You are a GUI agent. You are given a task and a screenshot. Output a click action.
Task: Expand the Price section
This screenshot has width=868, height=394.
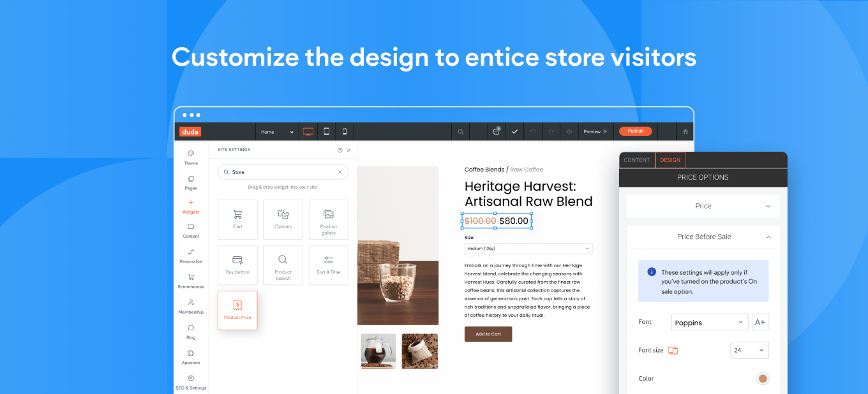703,206
